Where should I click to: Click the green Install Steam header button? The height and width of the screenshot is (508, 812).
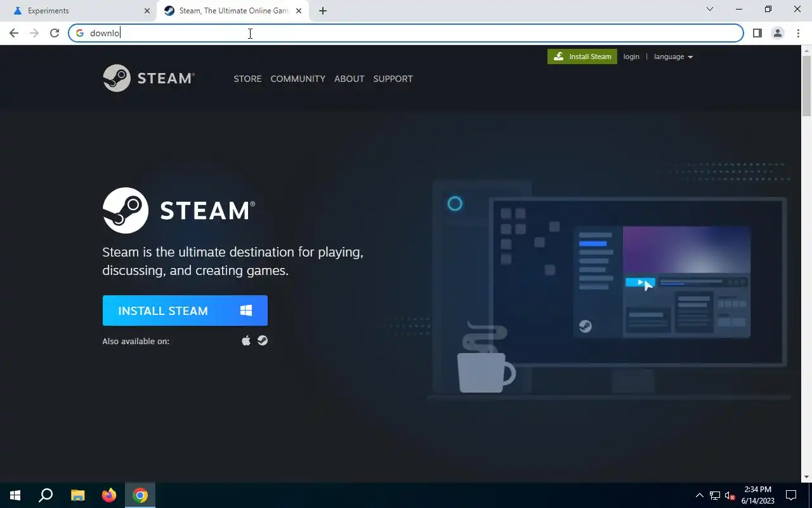tap(582, 57)
